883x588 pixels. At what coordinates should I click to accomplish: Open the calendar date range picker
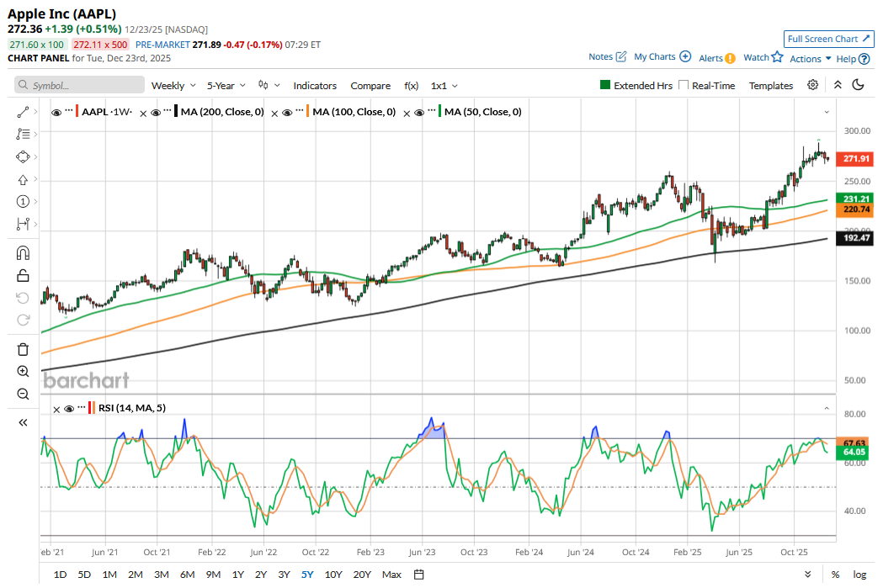click(x=418, y=575)
